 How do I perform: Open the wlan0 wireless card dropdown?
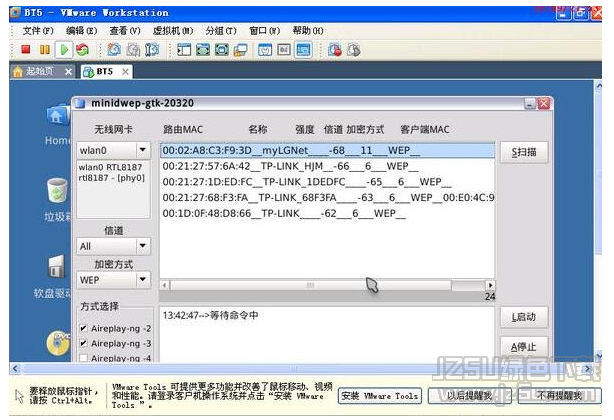pos(114,150)
